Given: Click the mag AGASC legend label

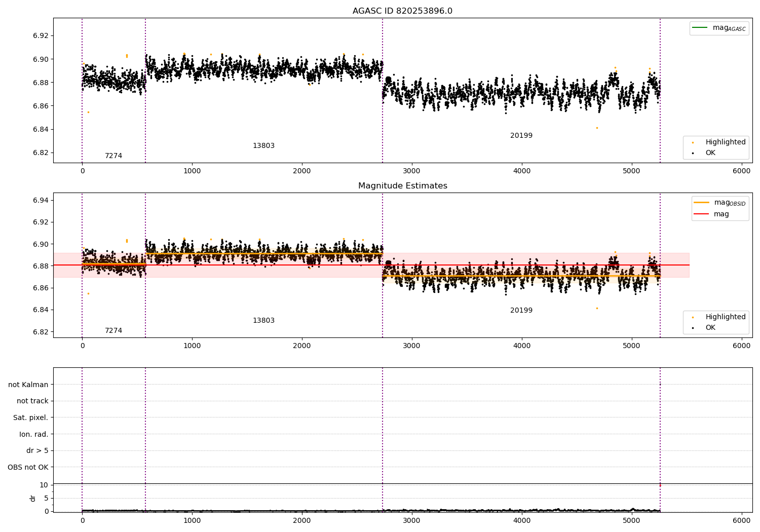Looking at the screenshot, I should pyautogui.click(x=729, y=28).
